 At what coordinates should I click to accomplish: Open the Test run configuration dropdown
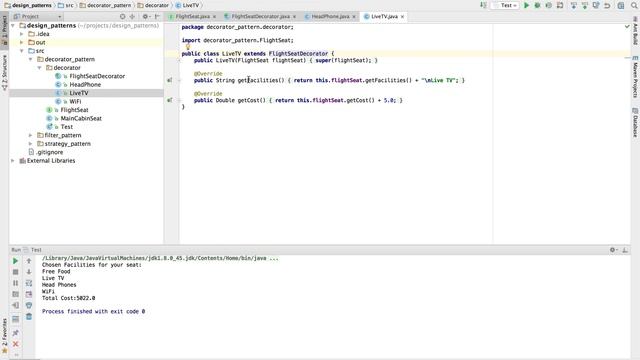[505, 5]
